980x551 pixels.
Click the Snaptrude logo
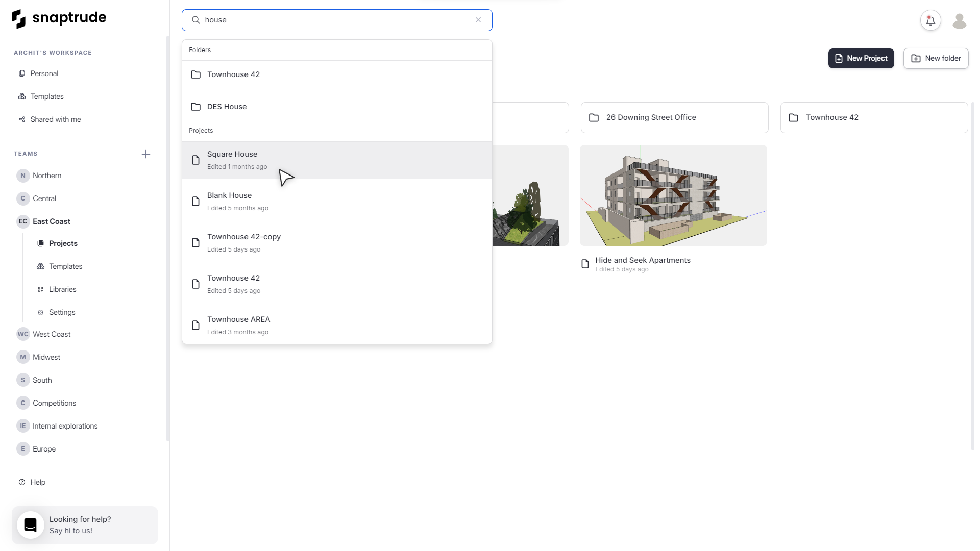tap(59, 18)
